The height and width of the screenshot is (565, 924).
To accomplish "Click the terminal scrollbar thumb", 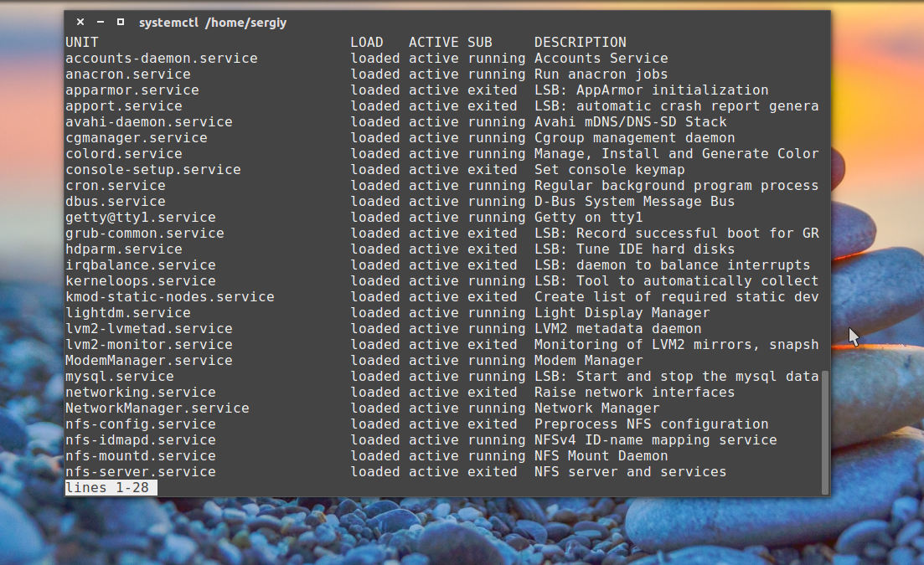I will (825, 432).
